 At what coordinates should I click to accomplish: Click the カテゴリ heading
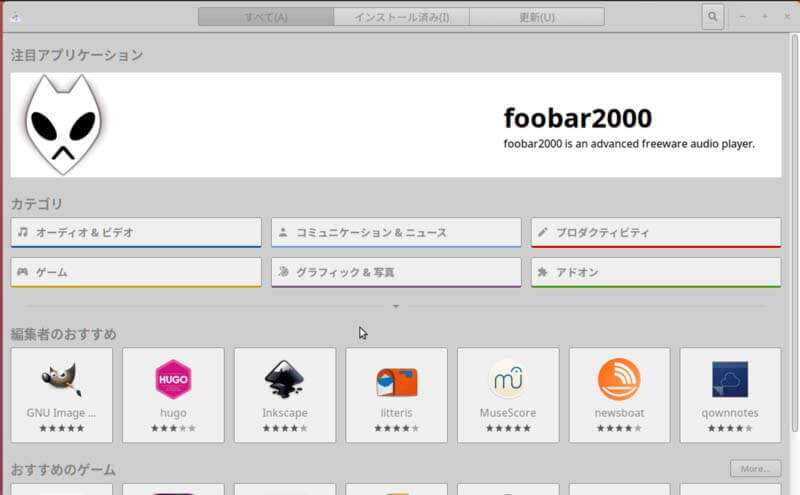click(x=37, y=204)
